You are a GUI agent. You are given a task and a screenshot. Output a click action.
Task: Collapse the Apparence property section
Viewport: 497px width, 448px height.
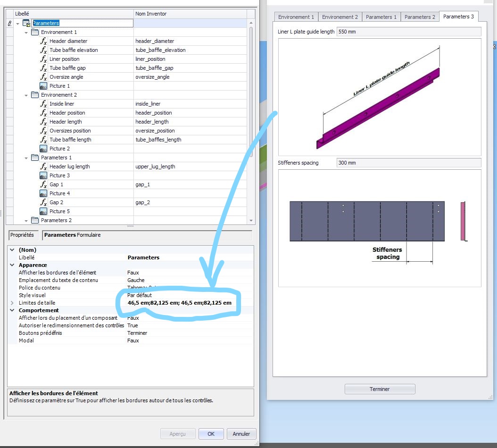tap(12, 265)
